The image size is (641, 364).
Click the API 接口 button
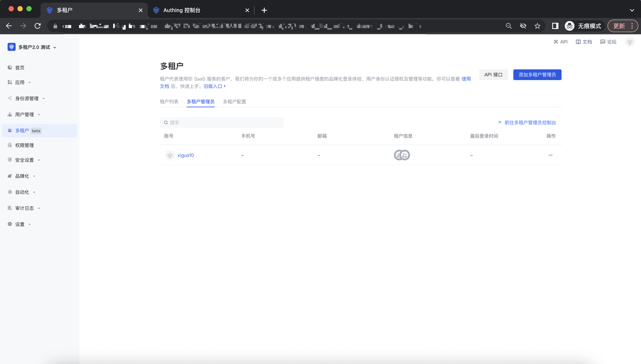[x=493, y=75]
